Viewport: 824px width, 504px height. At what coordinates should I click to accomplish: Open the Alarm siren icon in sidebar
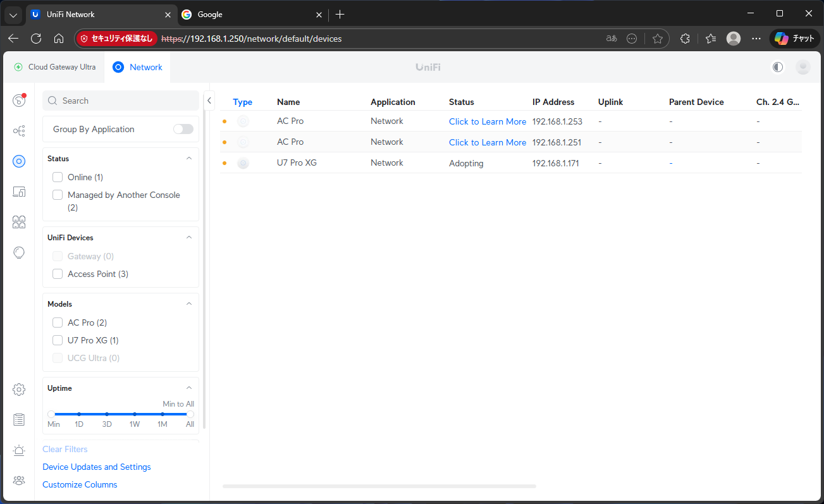pyautogui.click(x=19, y=450)
